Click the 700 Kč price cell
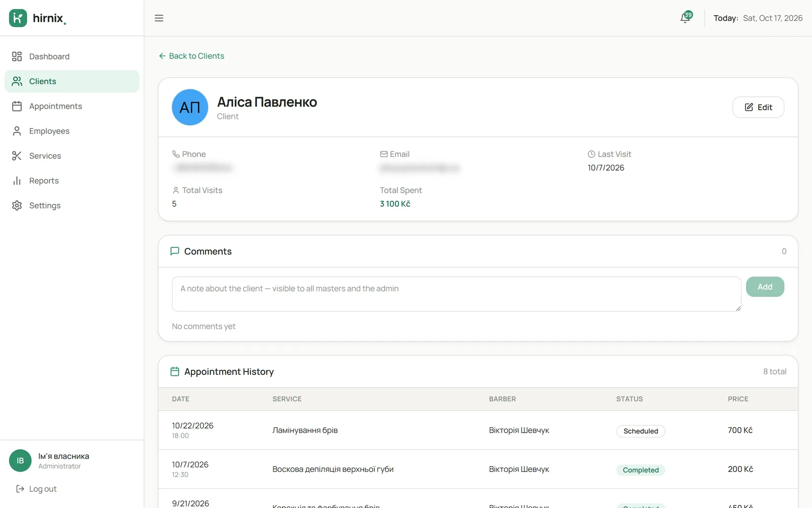 click(740, 430)
